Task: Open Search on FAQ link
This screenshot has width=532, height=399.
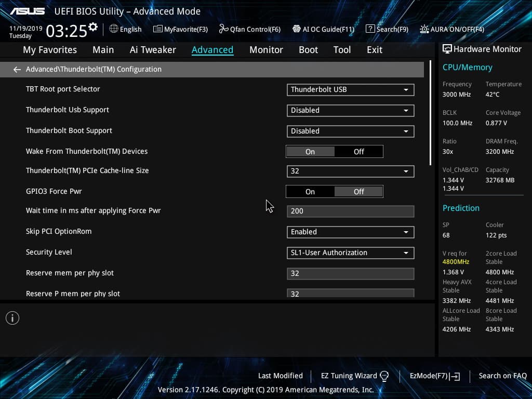Action: [x=502, y=376]
